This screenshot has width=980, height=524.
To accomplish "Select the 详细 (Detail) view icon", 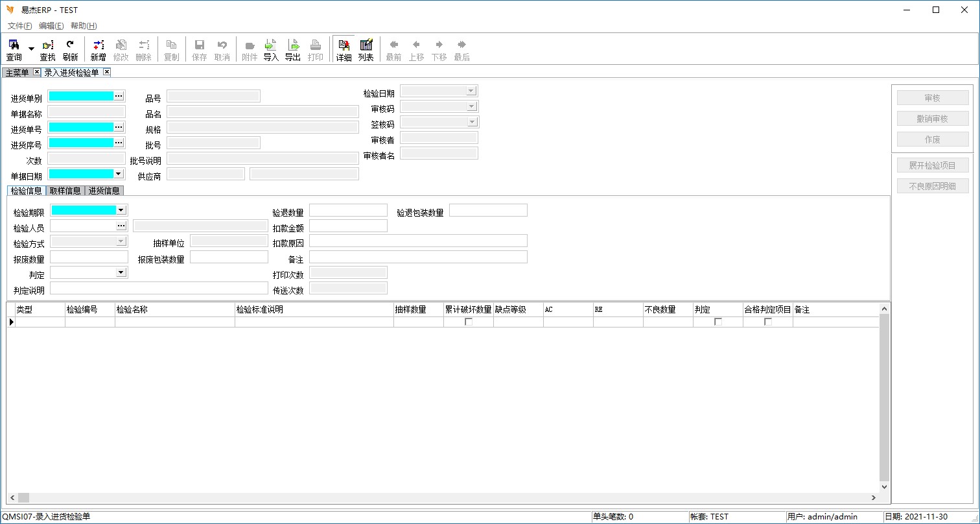I will coord(344,49).
